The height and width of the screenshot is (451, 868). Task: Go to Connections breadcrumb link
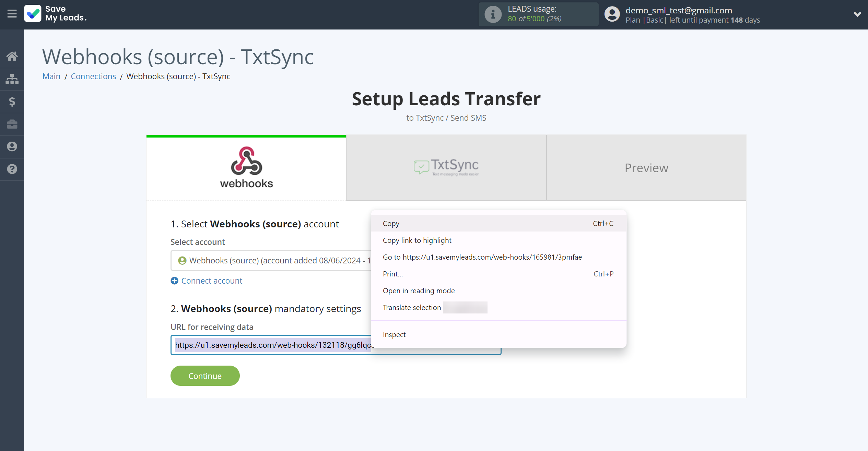tap(93, 76)
